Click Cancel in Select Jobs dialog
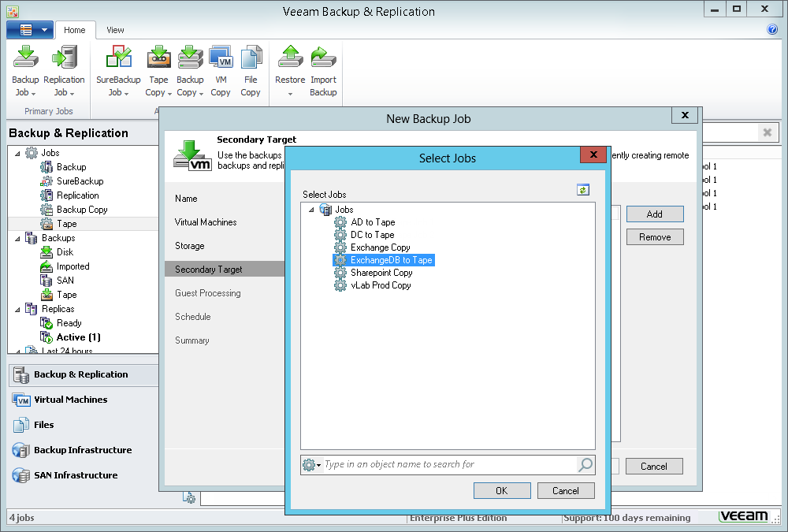 [x=566, y=491]
